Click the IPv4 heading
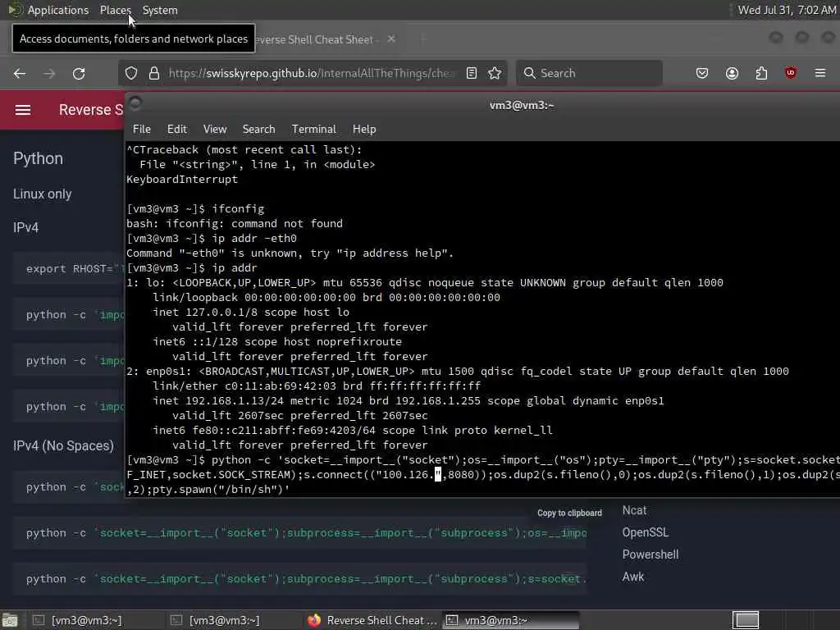This screenshot has width=840, height=630. coord(25,228)
